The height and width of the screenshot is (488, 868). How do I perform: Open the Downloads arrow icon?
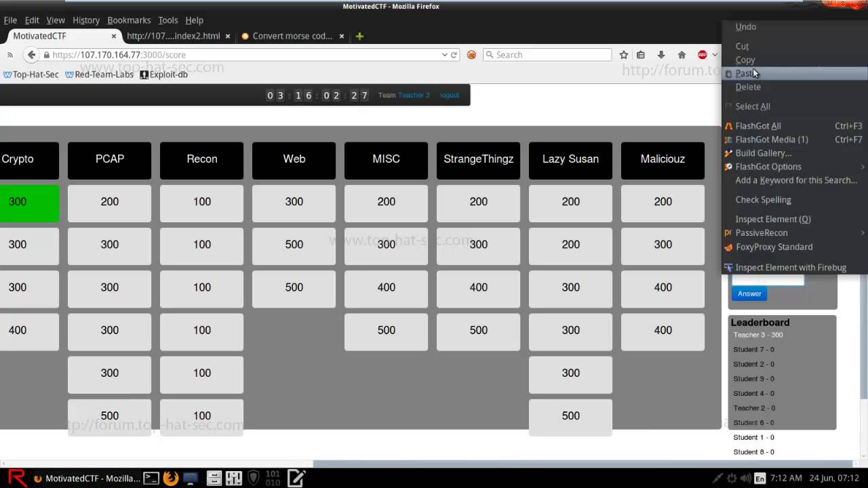tap(661, 55)
